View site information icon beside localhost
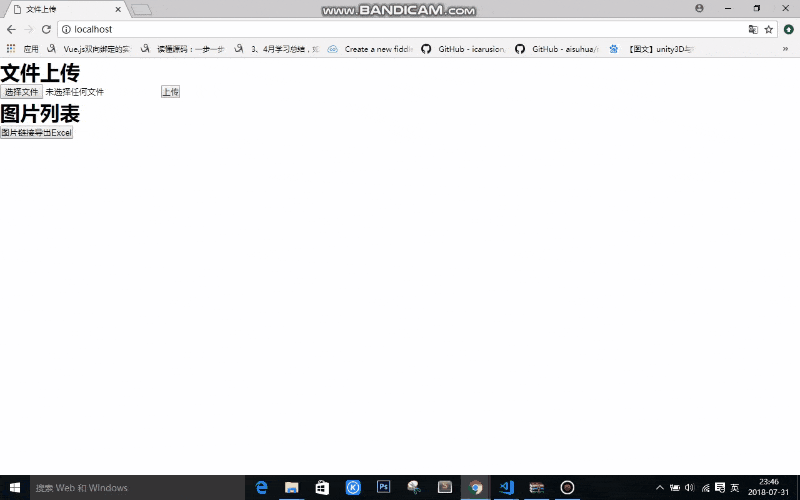Viewport: 800px width, 500px height. (66, 30)
